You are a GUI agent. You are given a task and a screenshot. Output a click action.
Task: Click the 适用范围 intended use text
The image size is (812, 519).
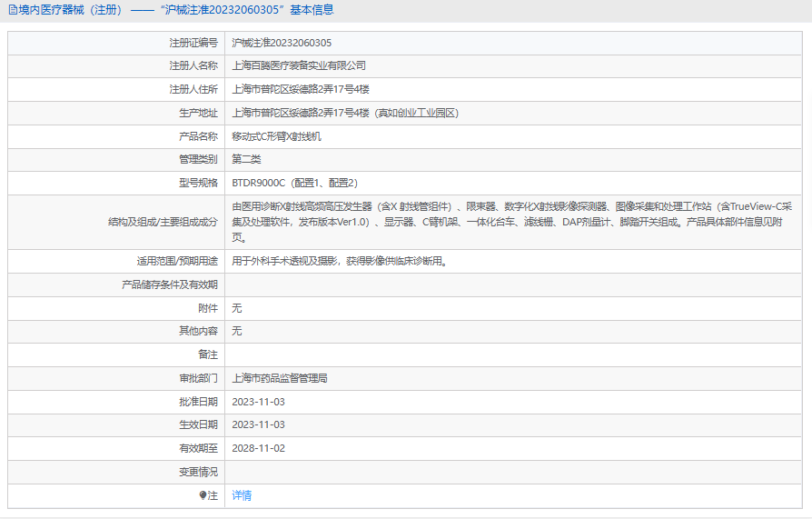[x=341, y=261]
